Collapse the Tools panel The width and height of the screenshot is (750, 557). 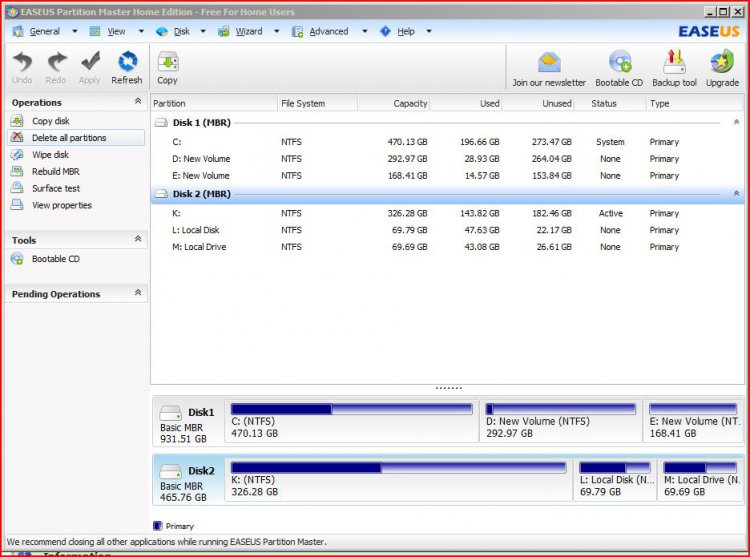138,239
